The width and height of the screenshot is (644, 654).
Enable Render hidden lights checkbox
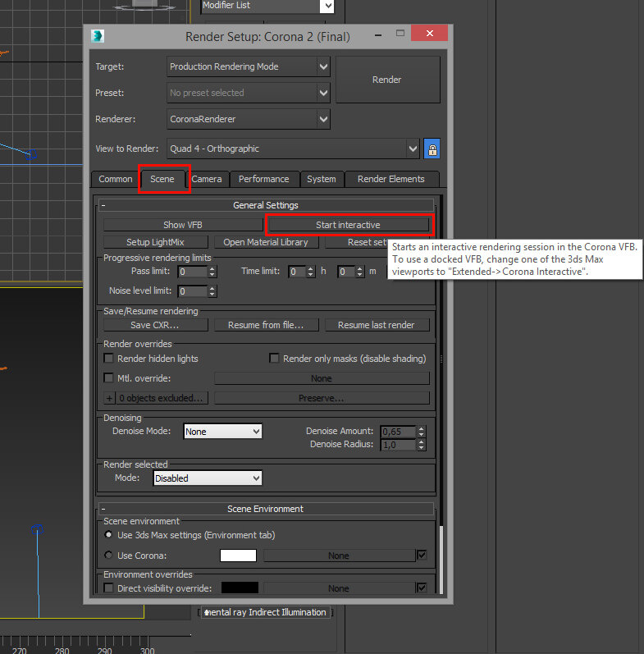point(109,359)
